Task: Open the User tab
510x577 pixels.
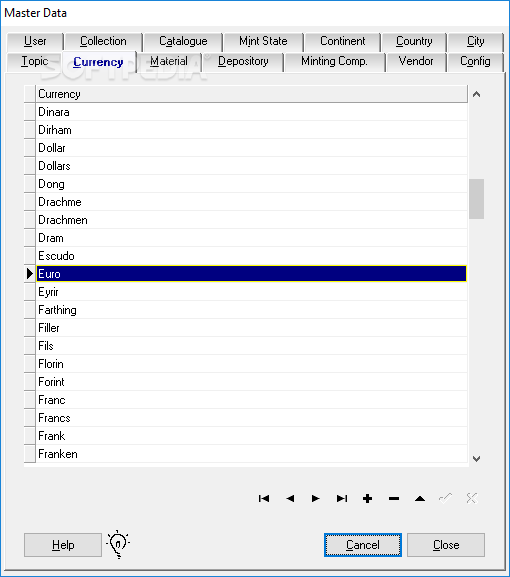Action: tap(35, 41)
